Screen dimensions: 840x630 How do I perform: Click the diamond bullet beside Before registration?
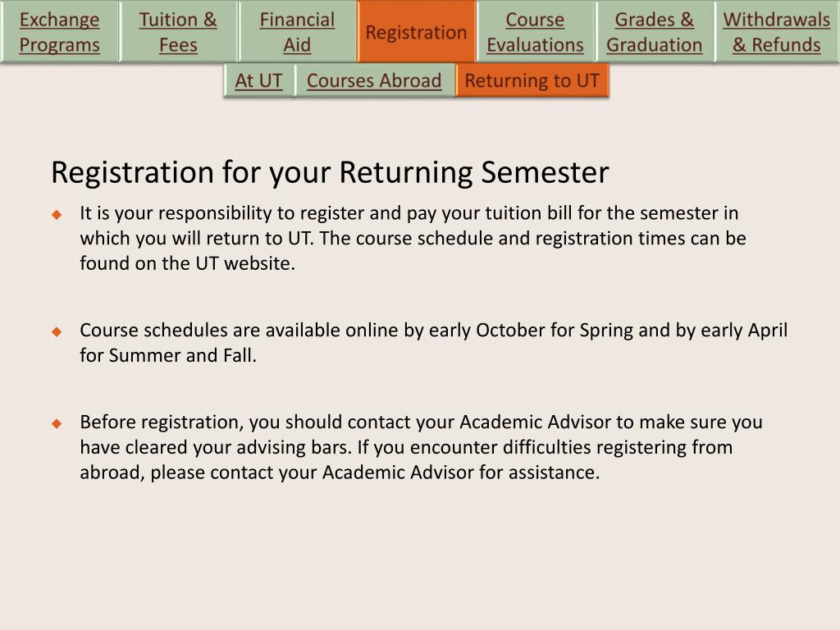pyautogui.click(x=57, y=424)
